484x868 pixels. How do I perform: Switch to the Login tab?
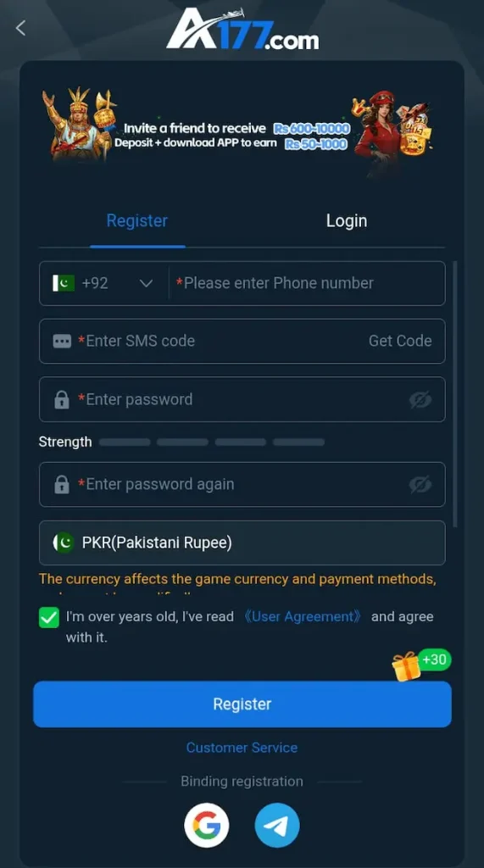coord(347,220)
